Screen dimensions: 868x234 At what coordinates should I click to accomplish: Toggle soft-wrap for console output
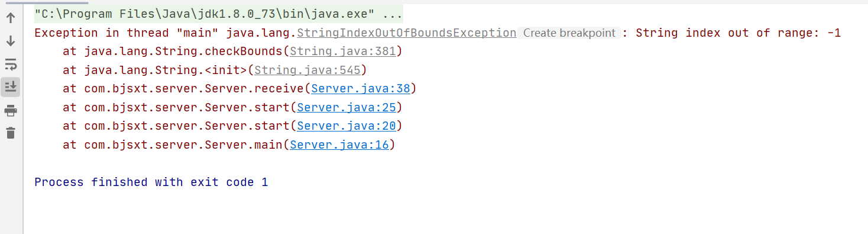[11, 64]
